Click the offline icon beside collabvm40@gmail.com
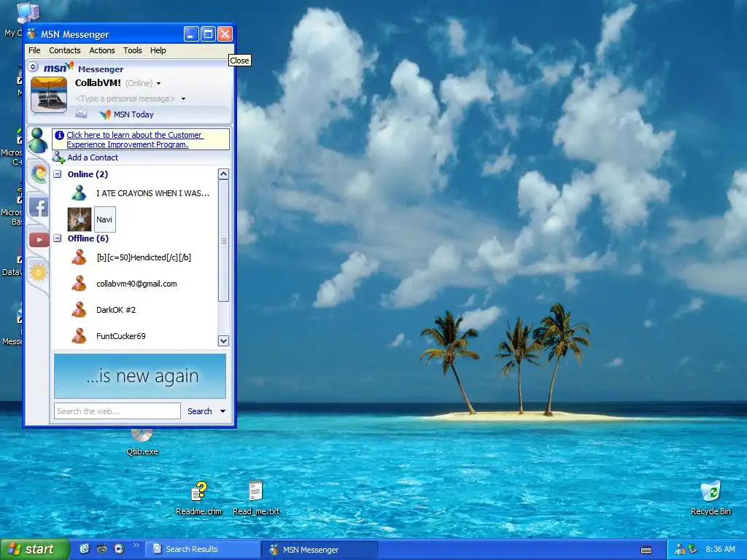The image size is (747, 560). (x=79, y=284)
